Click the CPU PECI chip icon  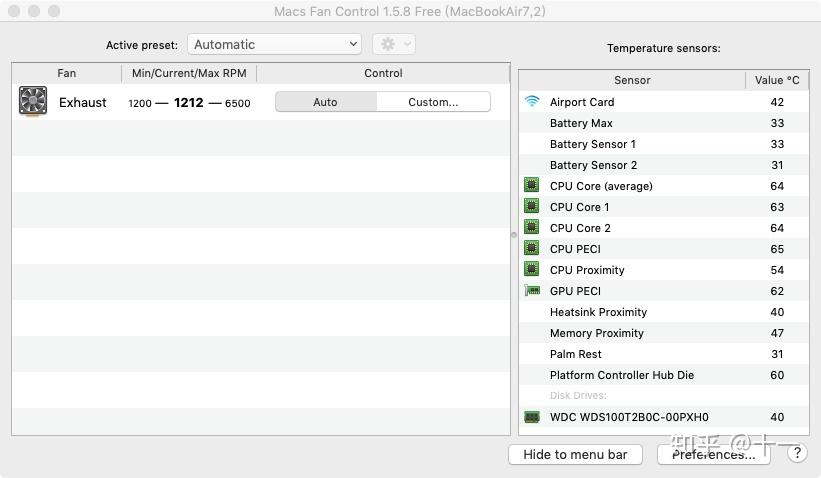[532, 249]
